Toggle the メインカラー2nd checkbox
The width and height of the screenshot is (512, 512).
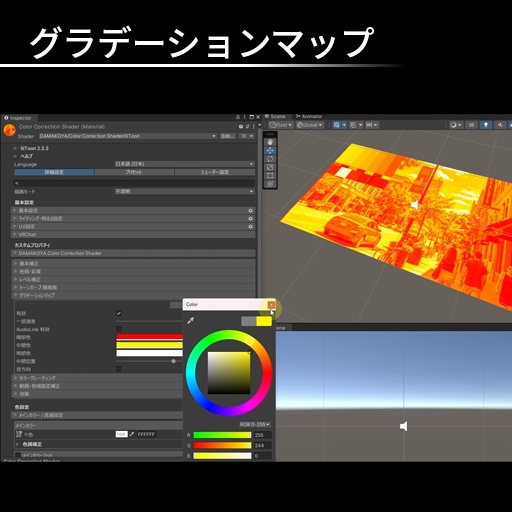(x=18, y=455)
